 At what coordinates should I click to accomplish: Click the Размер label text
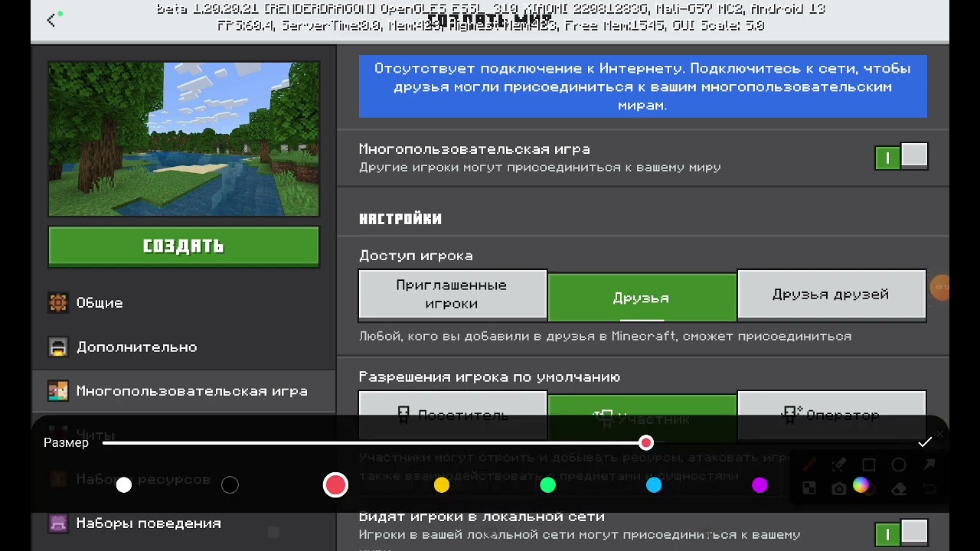(66, 443)
